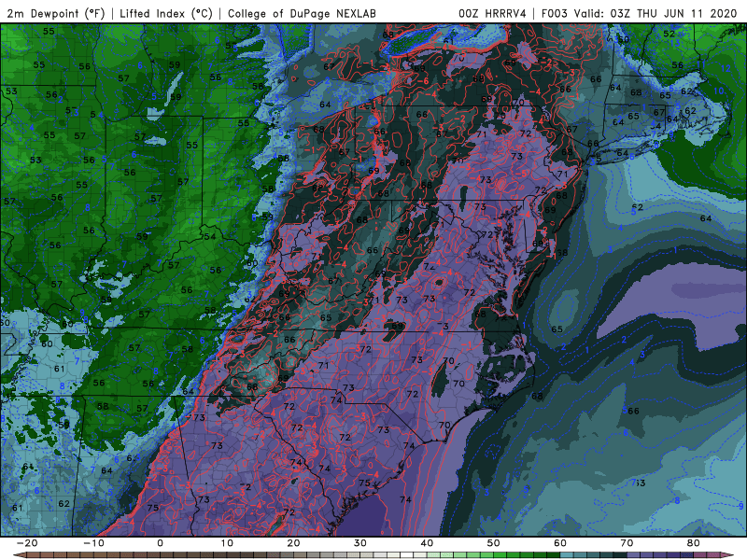
Task: Click the "F003" forecast hour text
Action: tap(554, 13)
